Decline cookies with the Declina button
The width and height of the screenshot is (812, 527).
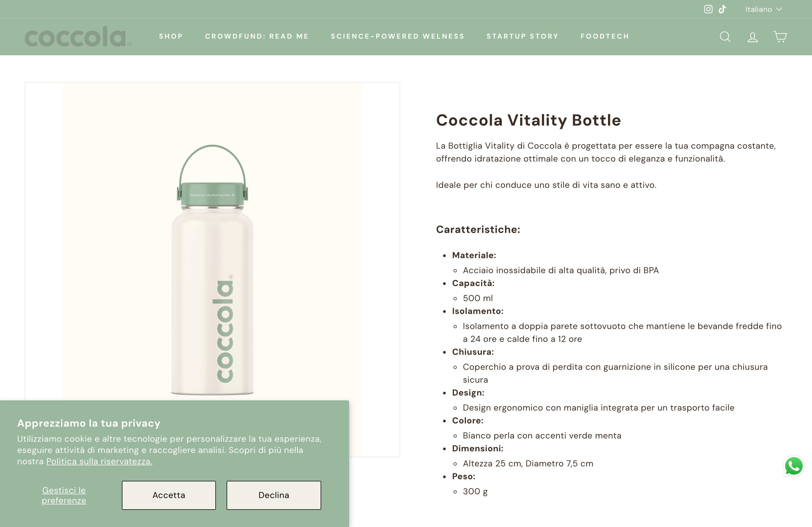[273, 495]
